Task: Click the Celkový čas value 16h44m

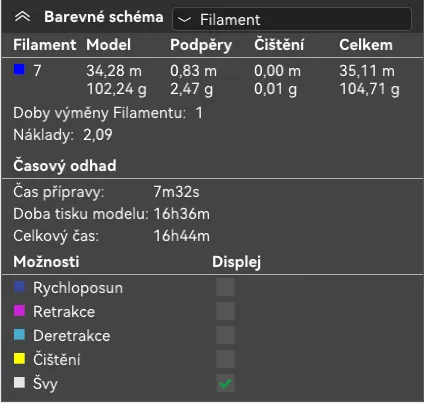Action: [182, 236]
